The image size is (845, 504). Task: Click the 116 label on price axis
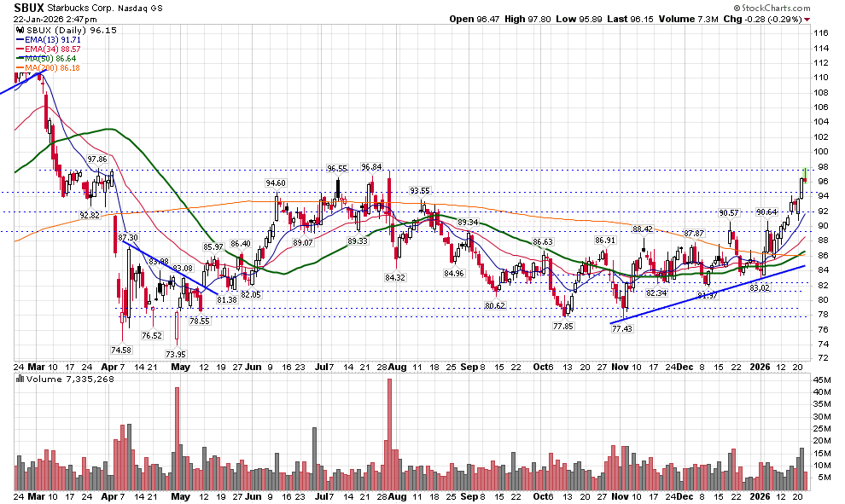(822, 32)
